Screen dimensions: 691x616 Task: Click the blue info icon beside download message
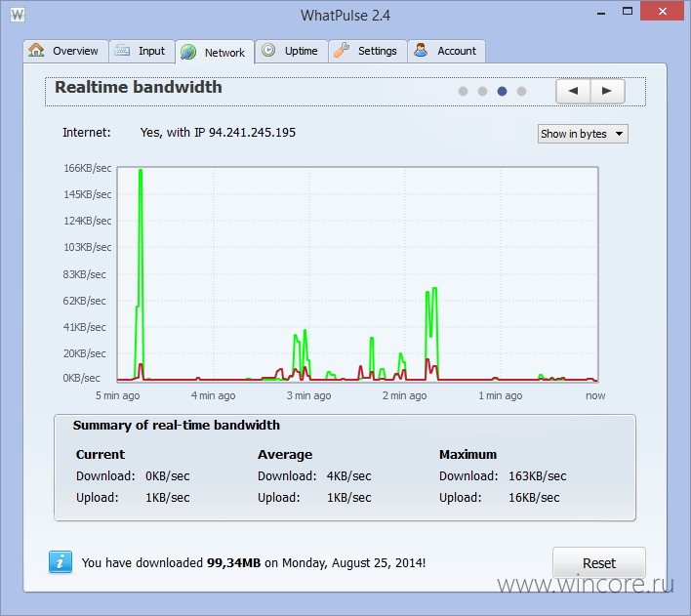pos(61,562)
